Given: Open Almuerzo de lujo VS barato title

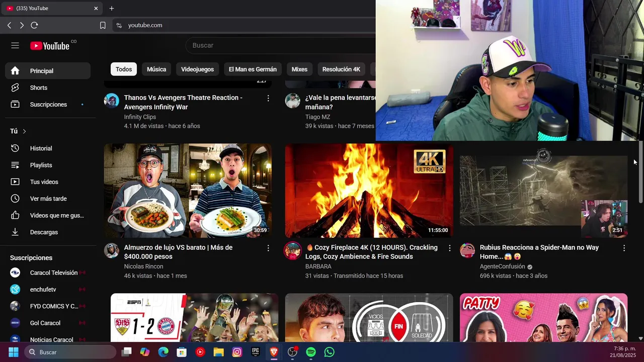Looking at the screenshot, I should [x=178, y=252].
